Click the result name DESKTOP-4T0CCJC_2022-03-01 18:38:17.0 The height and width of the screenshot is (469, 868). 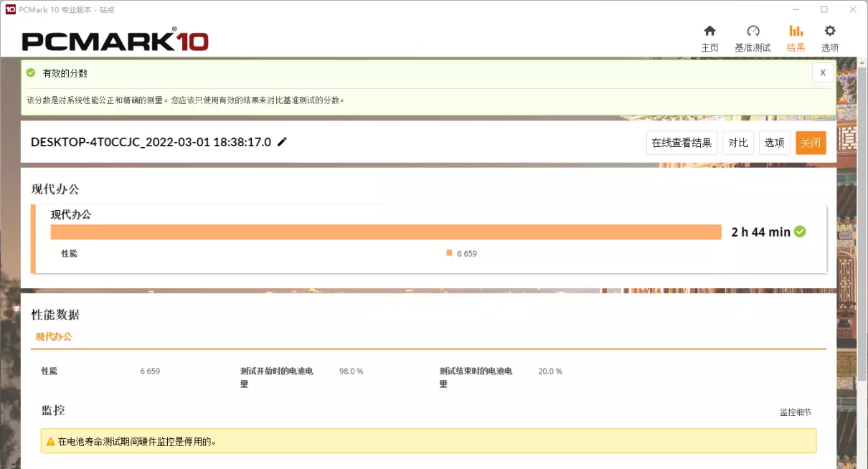click(x=151, y=142)
